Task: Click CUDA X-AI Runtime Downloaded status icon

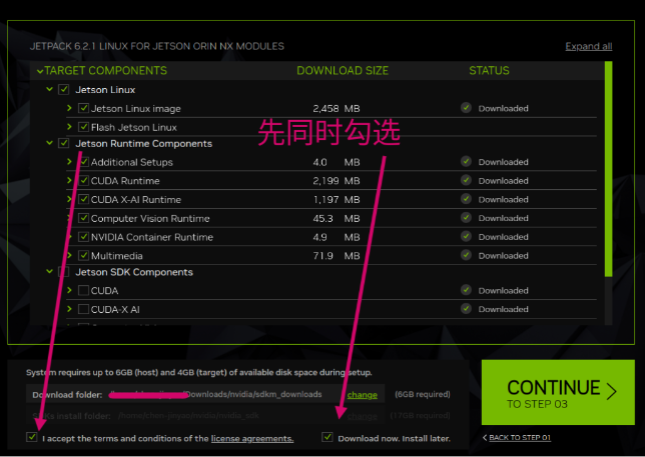Action: [x=466, y=199]
